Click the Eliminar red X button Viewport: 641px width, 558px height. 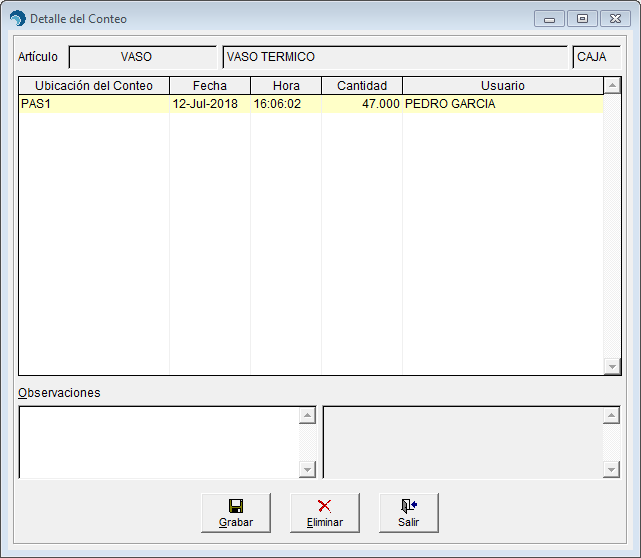pyautogui.click(x=324, y=513)
